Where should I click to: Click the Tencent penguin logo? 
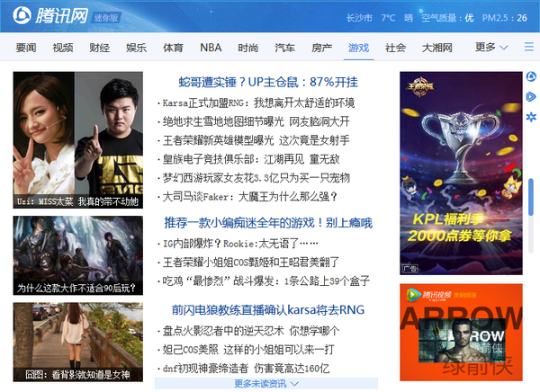(x=22, y=15)
